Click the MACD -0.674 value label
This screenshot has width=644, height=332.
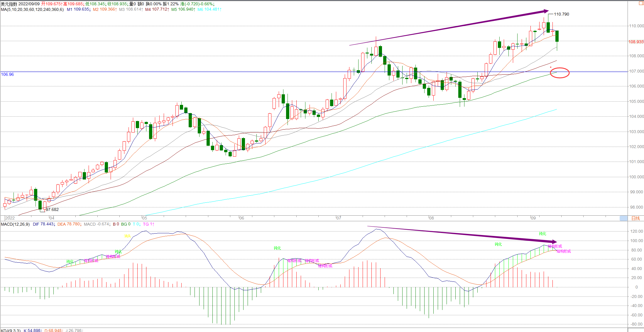tap(97, 224)
